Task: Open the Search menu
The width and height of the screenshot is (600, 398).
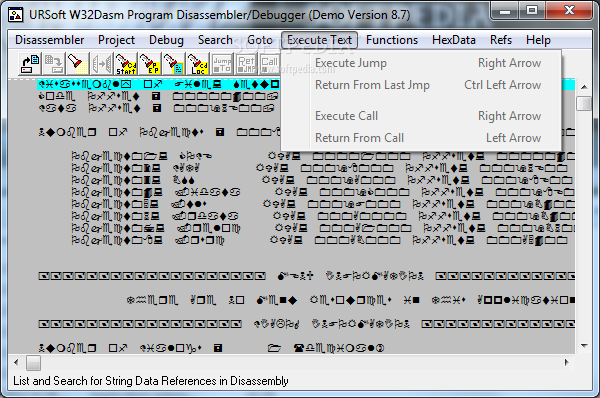Action: (x=215, y=40)
